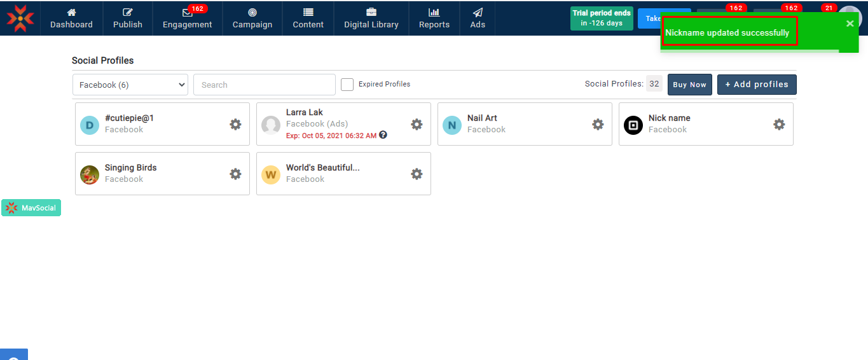Open the Digital Library menu

pyautogui.click(x=371, y=18)
